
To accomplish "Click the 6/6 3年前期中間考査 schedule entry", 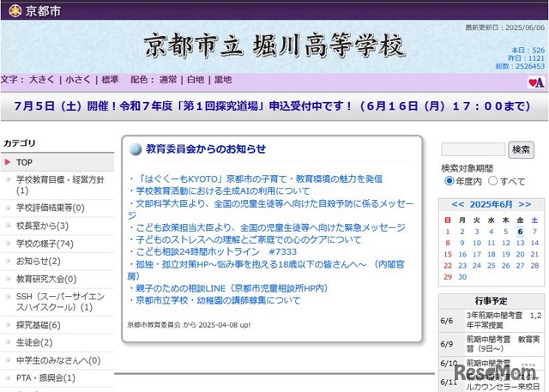I will [x=492, y=320].
